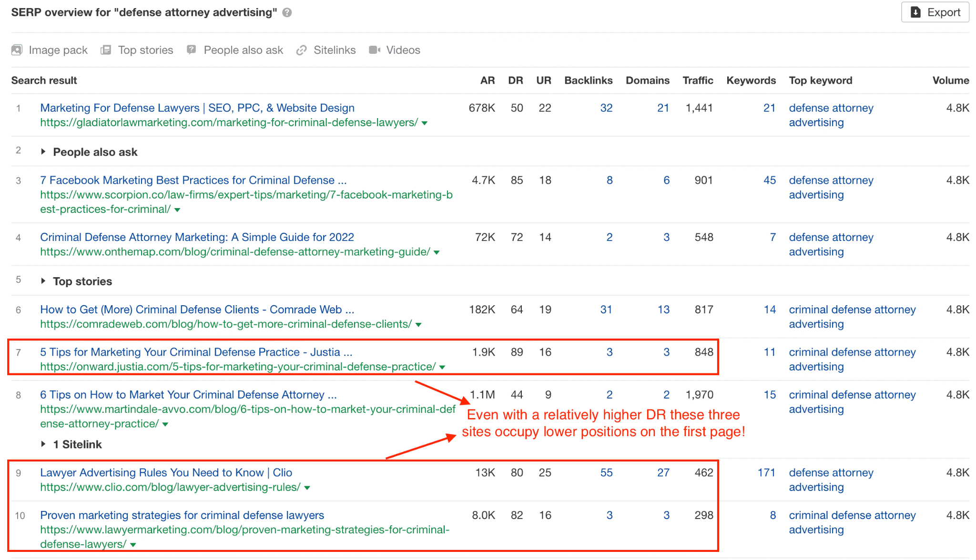The width and height of the screenshot is (976, 560).
Task: Click the Top stories newspaper icon
Action: click(106, 50)
